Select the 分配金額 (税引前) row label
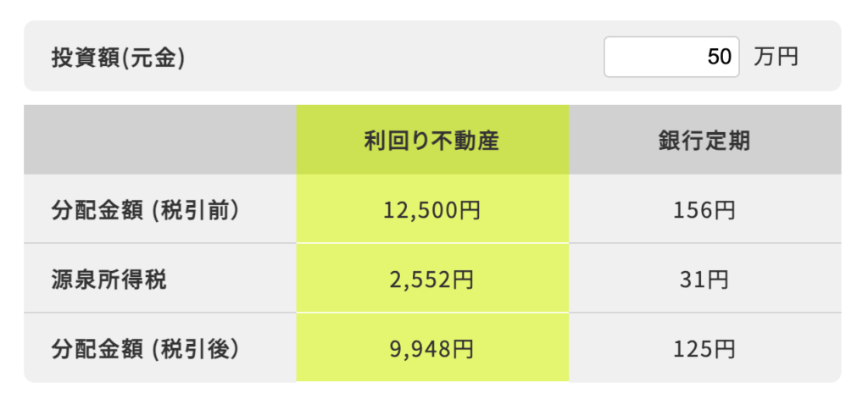Image resolution: width=868 pixels, height=399 pixels. tap(145, 210)
